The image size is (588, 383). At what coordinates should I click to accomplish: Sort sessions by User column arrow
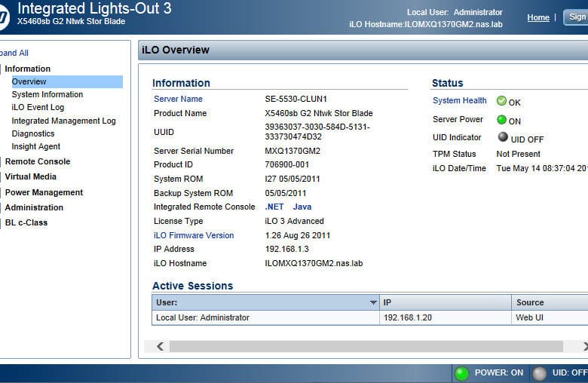pyautogui.click(x=373, y=302)
